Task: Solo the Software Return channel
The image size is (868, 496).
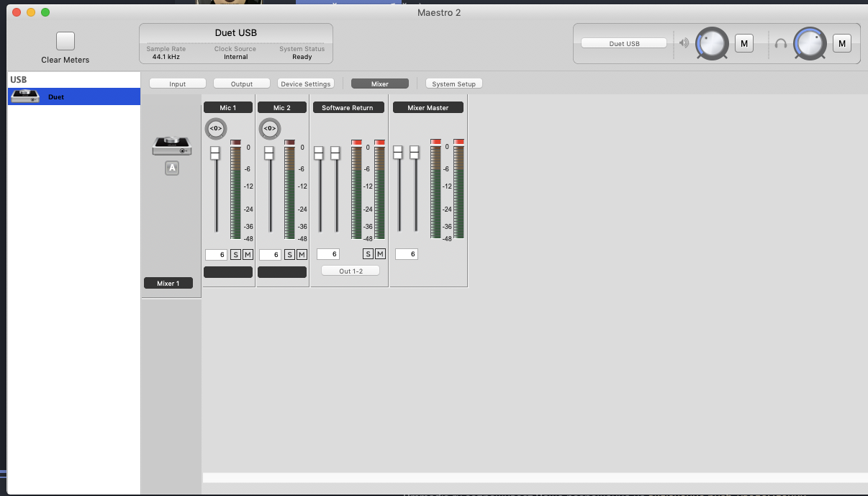Action: (x=368, y=253)
